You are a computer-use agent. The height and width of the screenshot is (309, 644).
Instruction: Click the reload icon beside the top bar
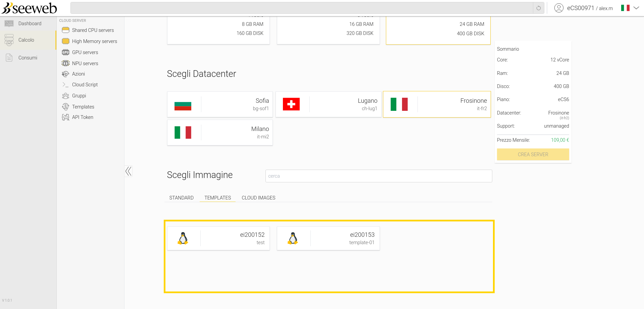point(539,8)
